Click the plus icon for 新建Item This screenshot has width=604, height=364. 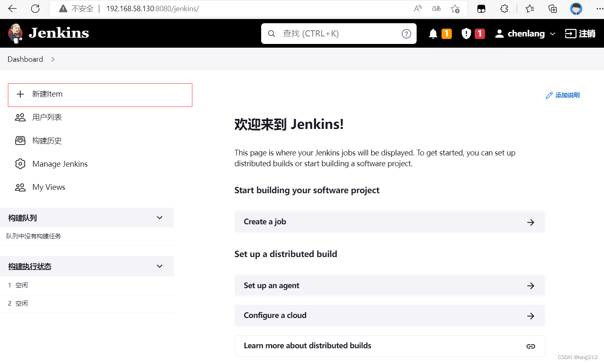click(x=20, y=94)
